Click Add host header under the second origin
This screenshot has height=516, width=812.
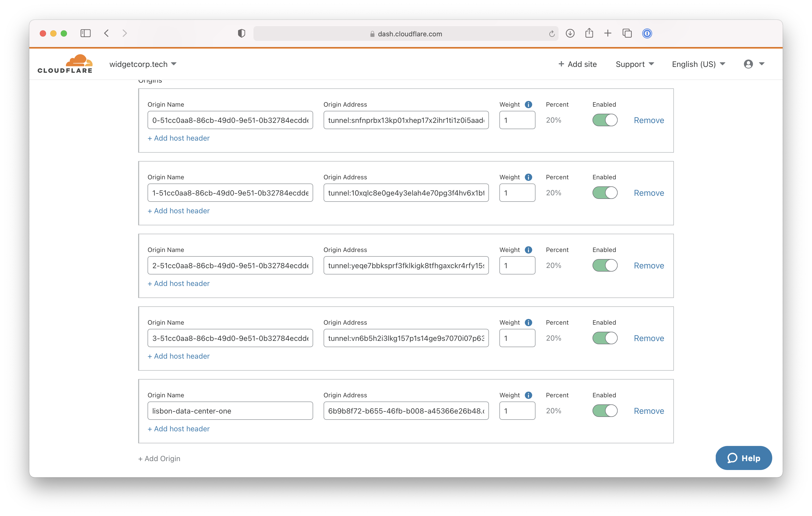click(x=178, y=211)
